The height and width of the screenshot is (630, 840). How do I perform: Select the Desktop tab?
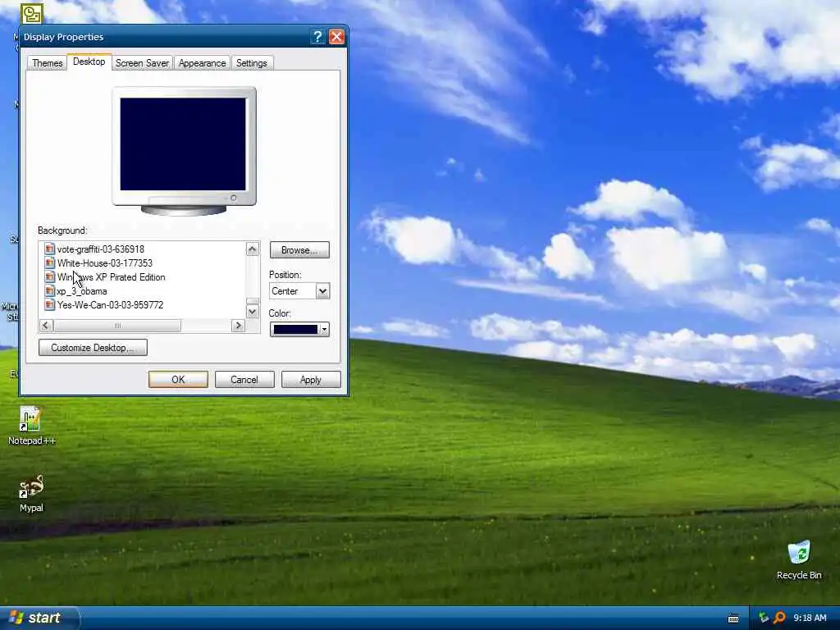(x=89, y=62)
